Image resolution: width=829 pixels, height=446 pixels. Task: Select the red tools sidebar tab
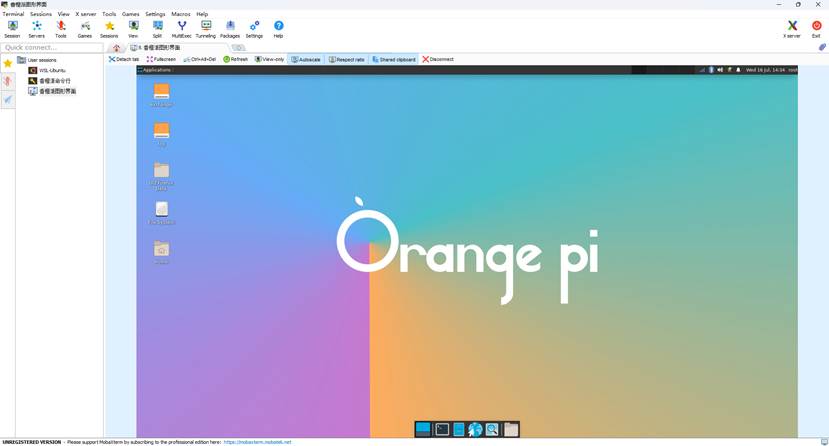pos(7,81)
